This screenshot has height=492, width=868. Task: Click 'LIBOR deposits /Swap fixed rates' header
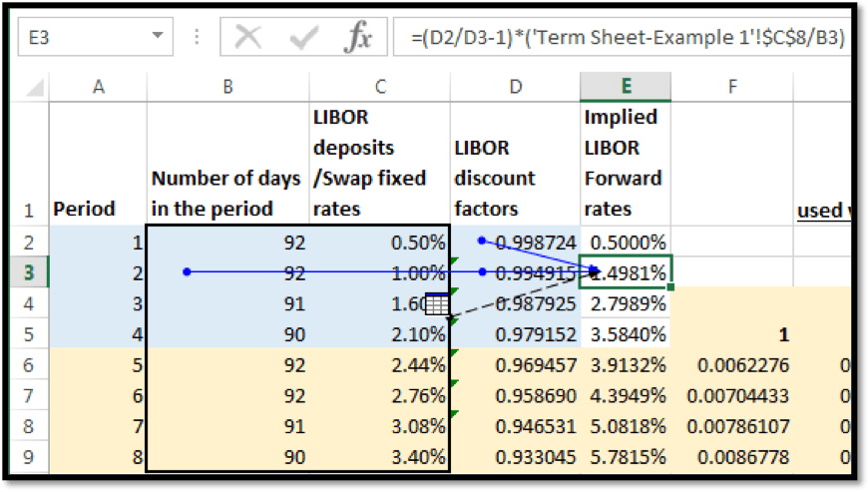point(380,164)
